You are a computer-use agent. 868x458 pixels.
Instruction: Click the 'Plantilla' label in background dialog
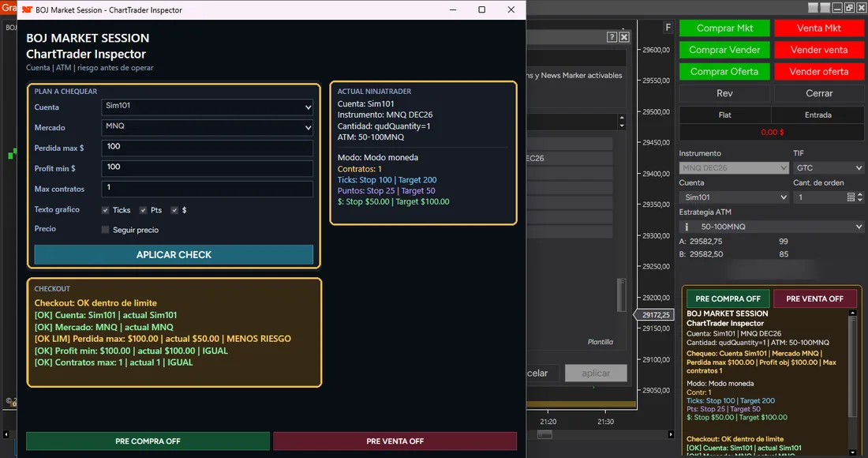(x=600, y=342)
